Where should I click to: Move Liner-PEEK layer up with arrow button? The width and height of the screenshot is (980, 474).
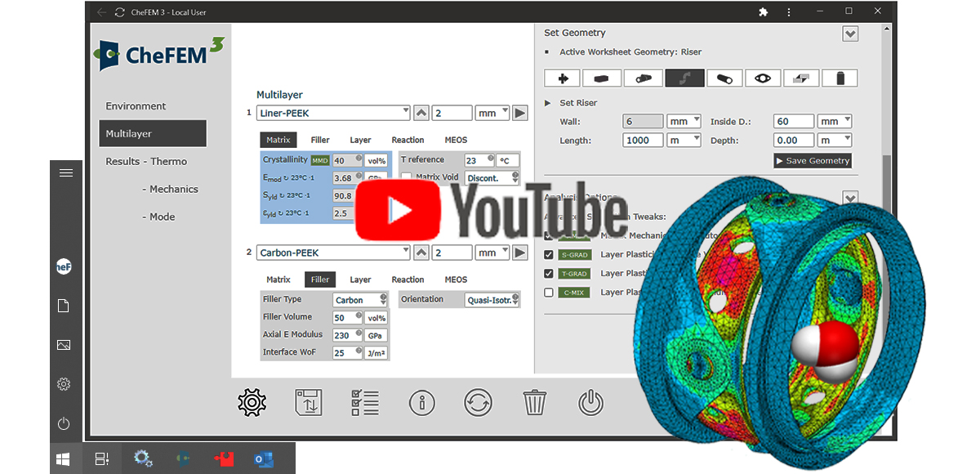[421, 113]
